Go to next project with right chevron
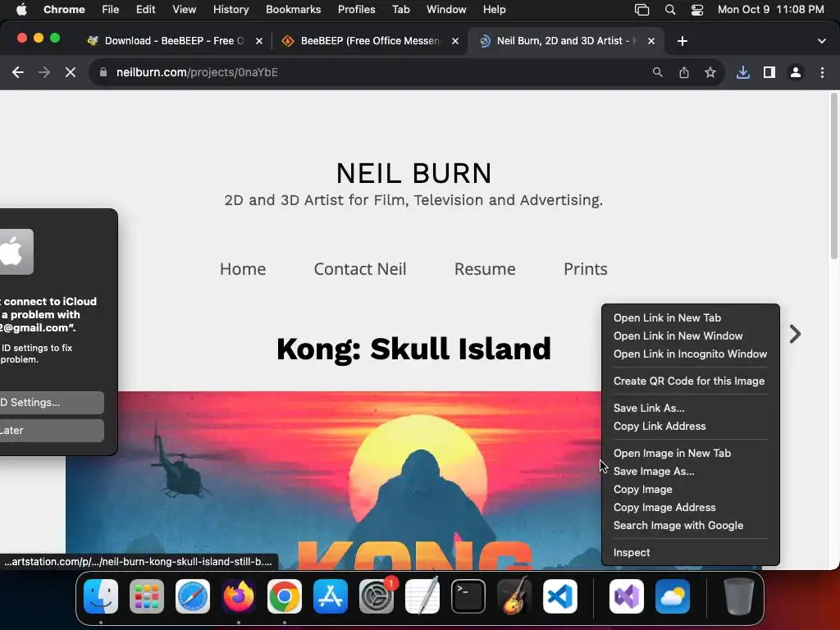The image size is (840, 630). pos(795,335)
